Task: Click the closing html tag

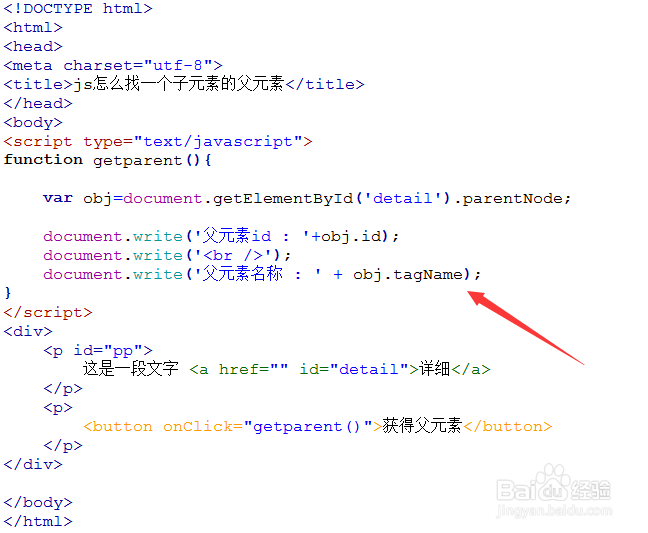Action: click(x=38, y=521)
